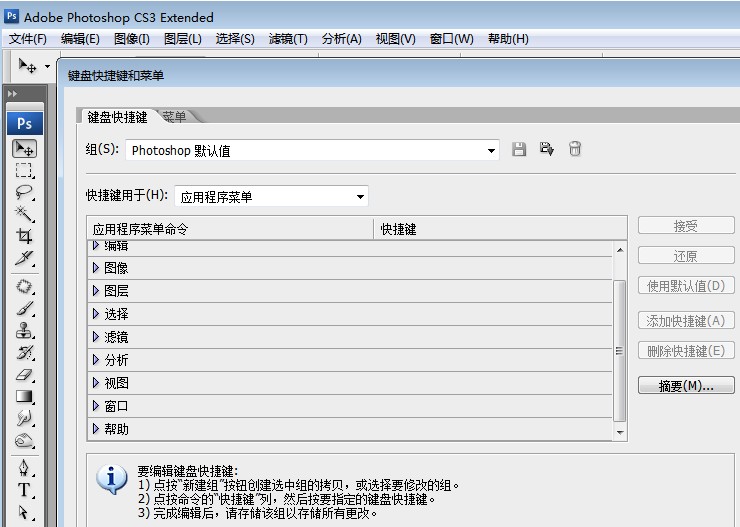
Task: Click Move tool preset icon in options bar
Action: click(27, 66)
